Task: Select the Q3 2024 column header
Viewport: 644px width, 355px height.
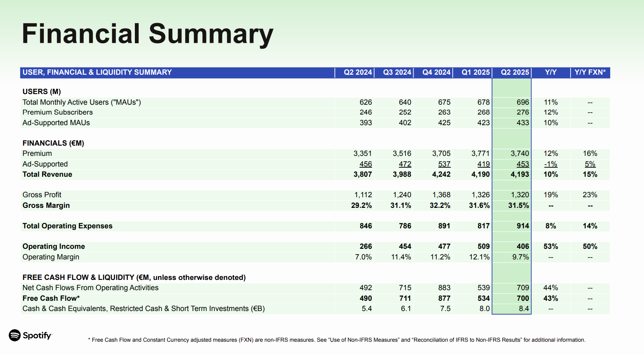Action: [397, 72]
